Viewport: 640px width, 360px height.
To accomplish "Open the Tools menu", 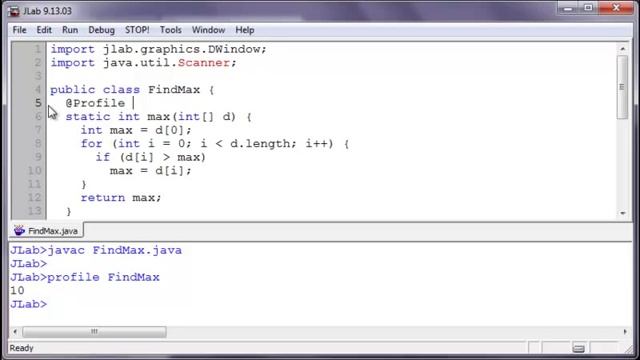I will pos(171,30).
